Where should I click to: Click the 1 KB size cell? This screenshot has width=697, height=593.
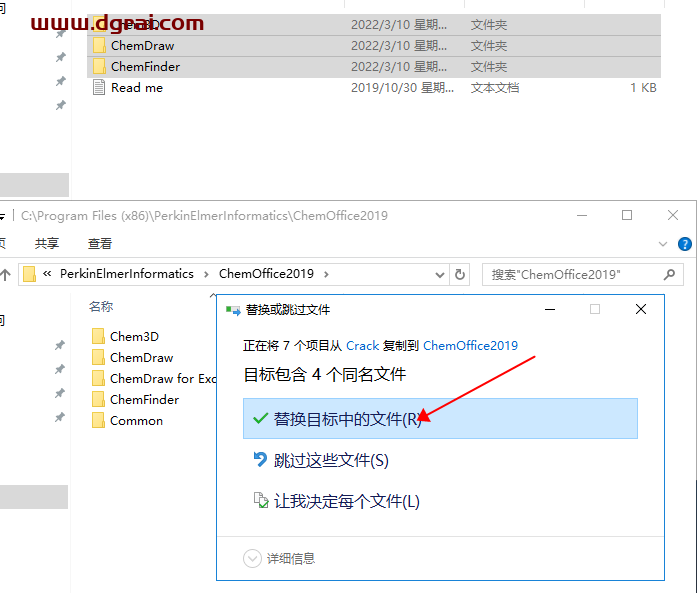point(643,88)
